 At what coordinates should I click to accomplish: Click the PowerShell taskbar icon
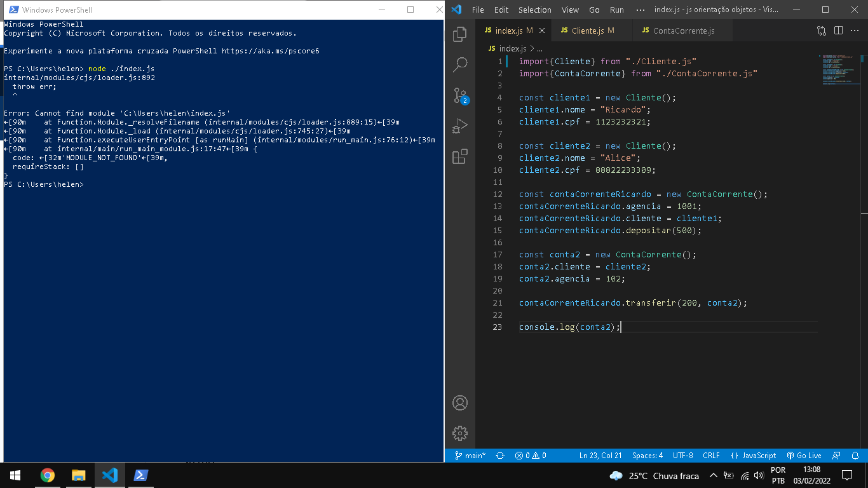(140, 475)
